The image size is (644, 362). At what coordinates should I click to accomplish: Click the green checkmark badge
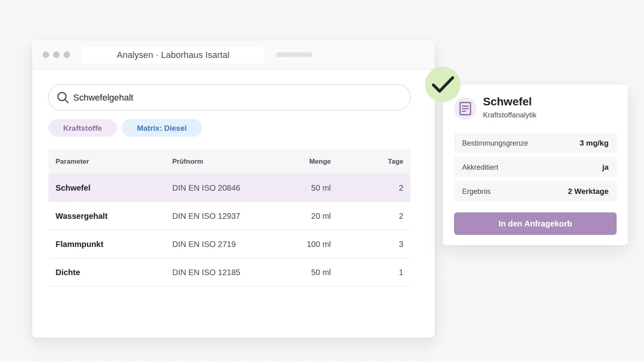coord(443,84)
